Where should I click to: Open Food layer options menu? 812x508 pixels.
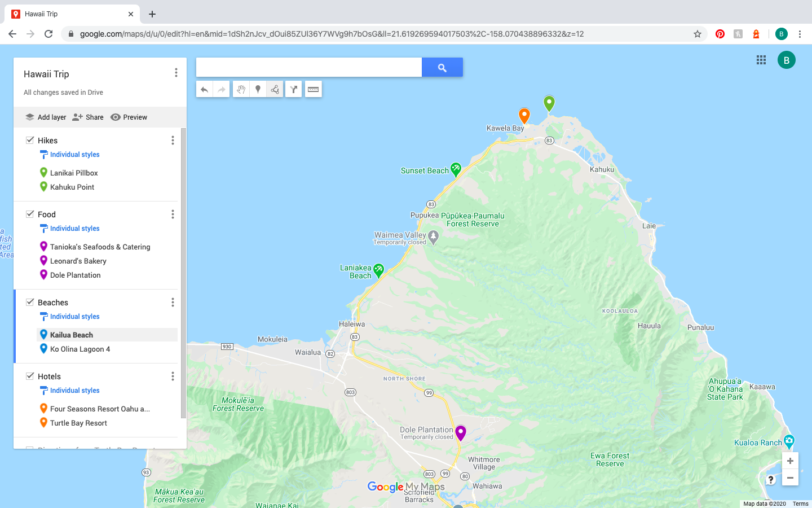(x=173, y=214)
